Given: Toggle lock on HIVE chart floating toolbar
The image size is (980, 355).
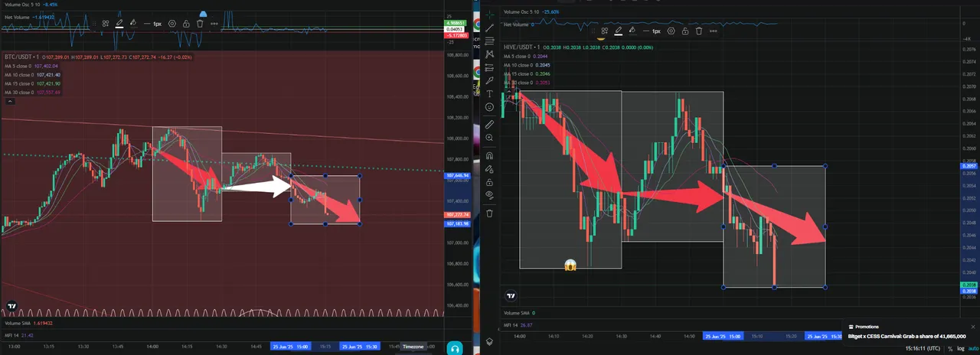Looking at the screenshot, I should tap(685, 31).
